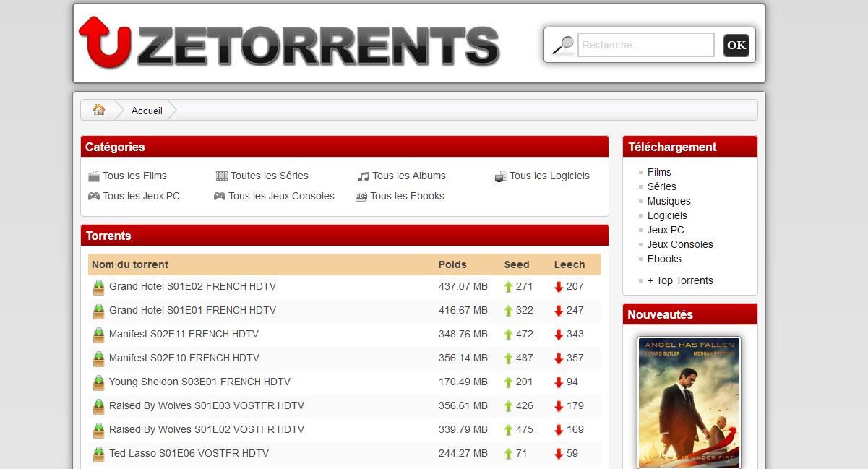Click the home icon in the breadcrumb
Screen dimensions: 868x469
pos(98,109)
